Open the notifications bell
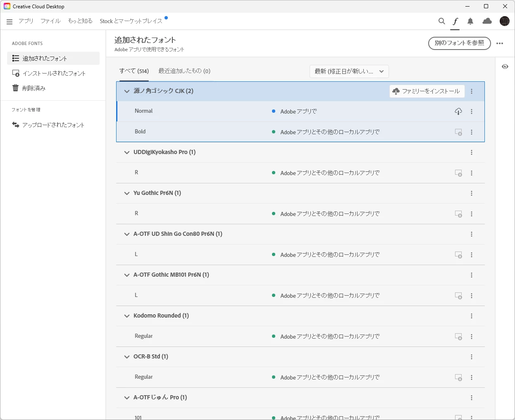The width and height of the screenshot is (515, 420). tap(470, 21)
